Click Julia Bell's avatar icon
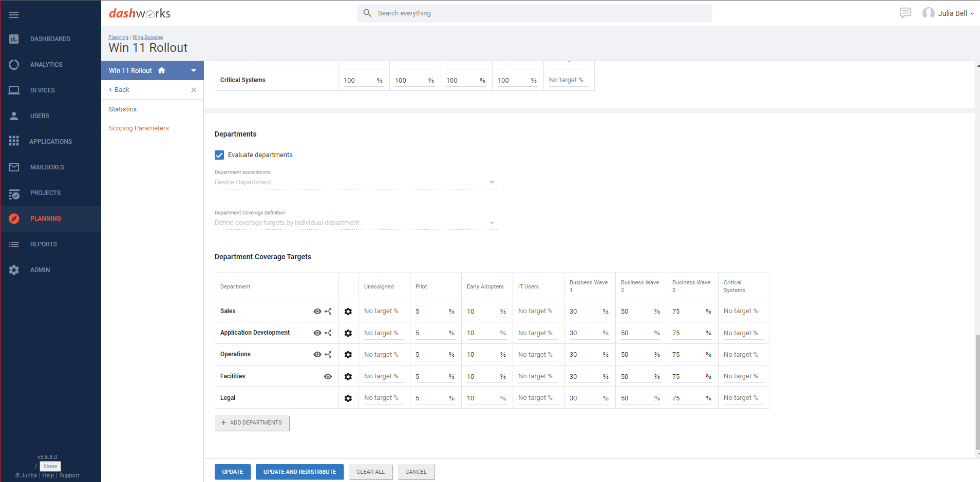The width and height of the screenshot is (980, 482). (x=929, y=13)
